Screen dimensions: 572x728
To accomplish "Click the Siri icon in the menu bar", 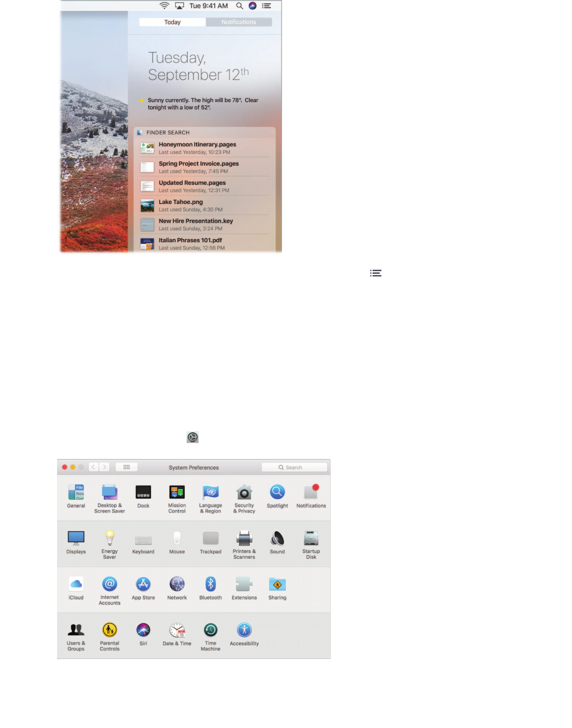I will click(x=253, y=5).
